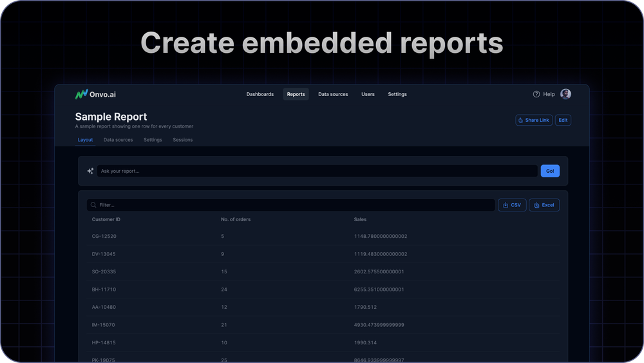This screenshot has height=363, width=644.
Task: Select the Layout tab
Action: point(85,140)
